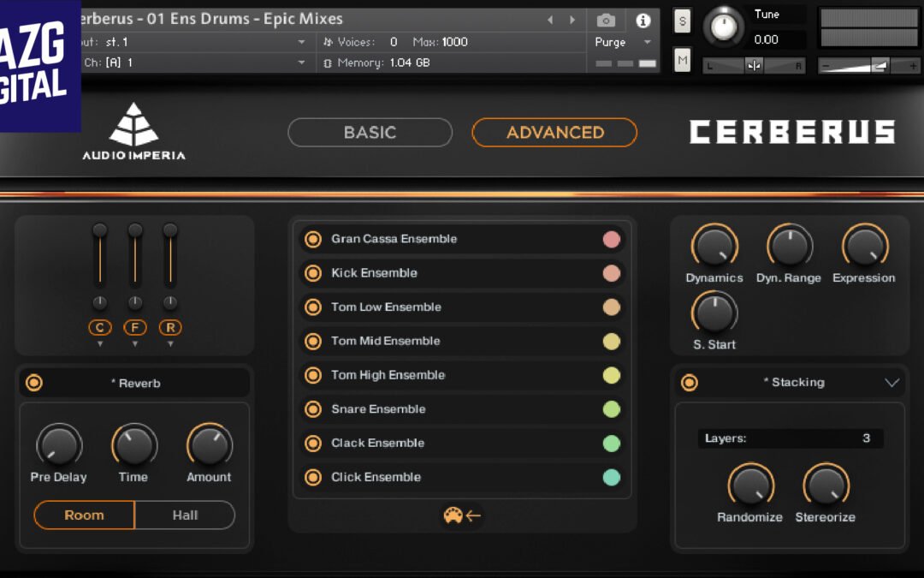The height and width of the screenshot is (578, 924).
Task: Click the C mic pan knob
Action: click(100, 302)
